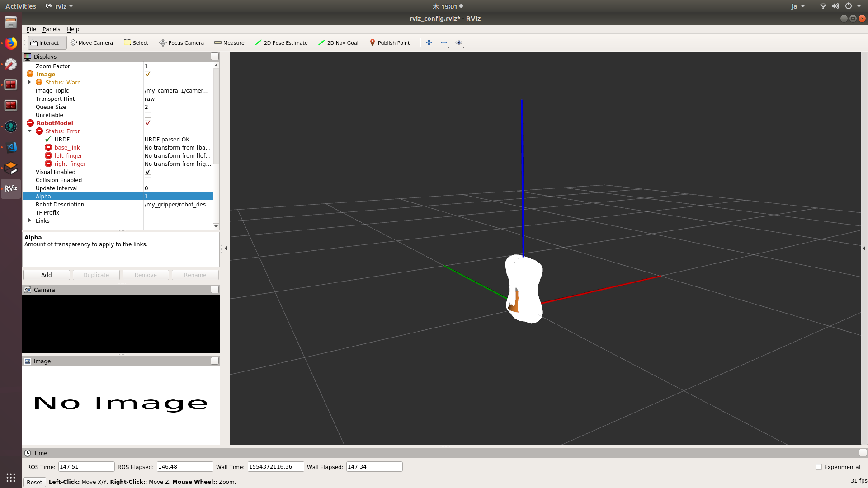Screen dimensions: 868x488
Task: Expand the right side panel arrow handle
Action: pos(864,248)
